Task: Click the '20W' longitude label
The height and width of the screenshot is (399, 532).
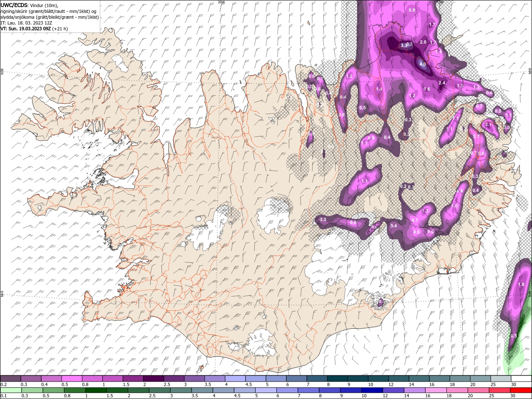Action: click(221, 2)
